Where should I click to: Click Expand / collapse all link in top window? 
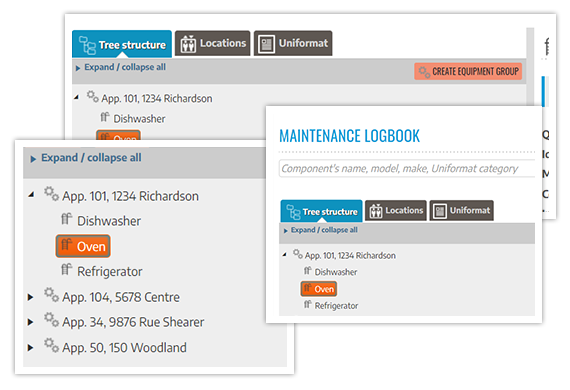tap(125, 67)
